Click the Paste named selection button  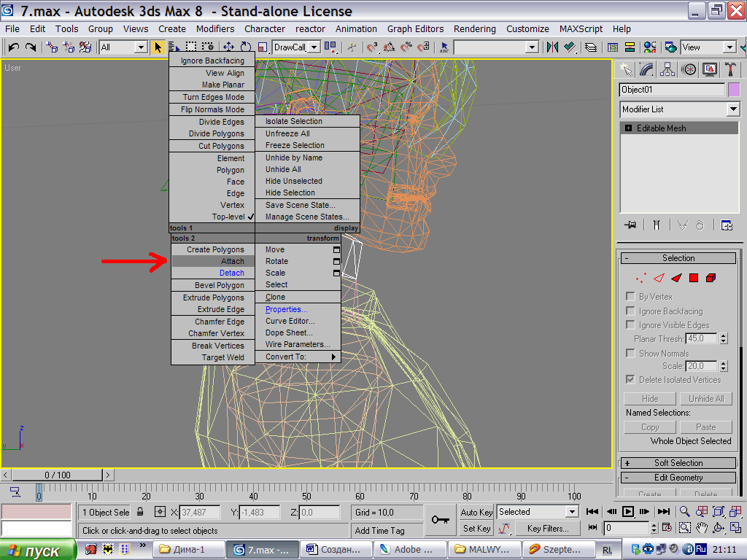[706, 427]
